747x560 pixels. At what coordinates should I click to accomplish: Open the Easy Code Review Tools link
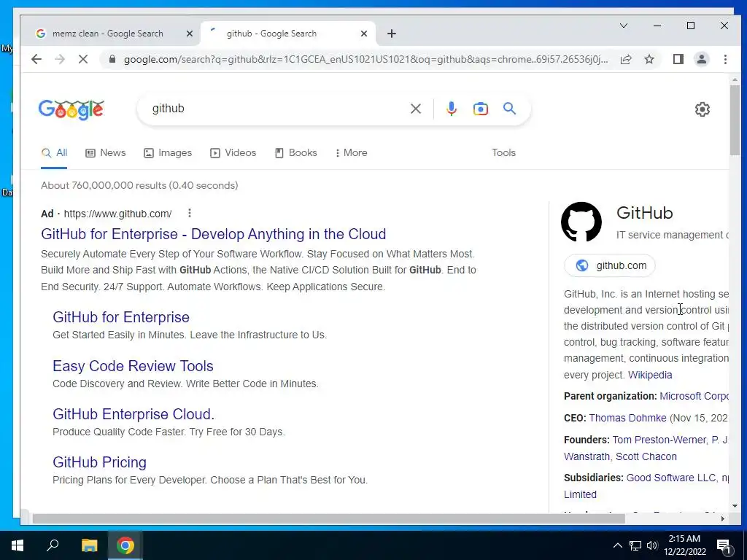tap(133, 366)
